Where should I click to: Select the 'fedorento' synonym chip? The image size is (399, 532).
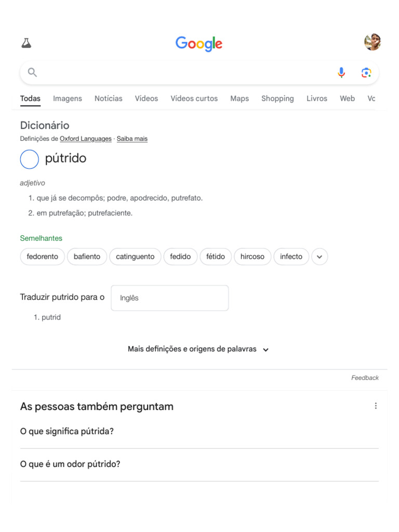click(43, 257)
